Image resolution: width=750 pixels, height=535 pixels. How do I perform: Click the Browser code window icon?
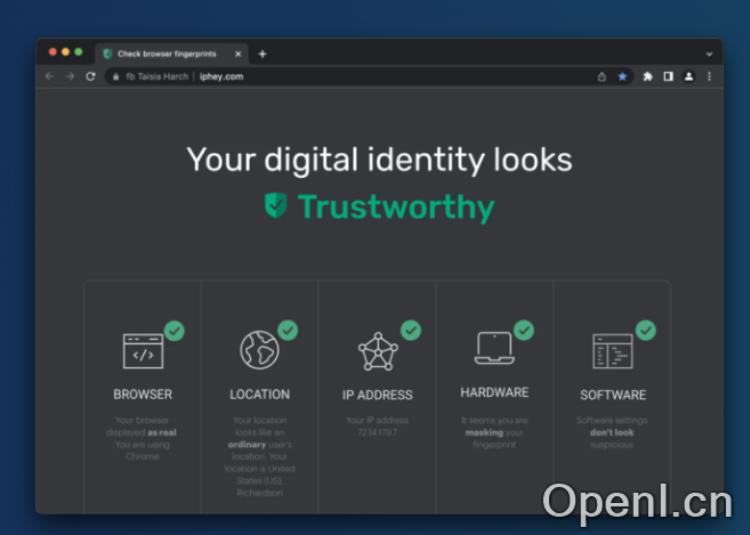pos(143,351)
